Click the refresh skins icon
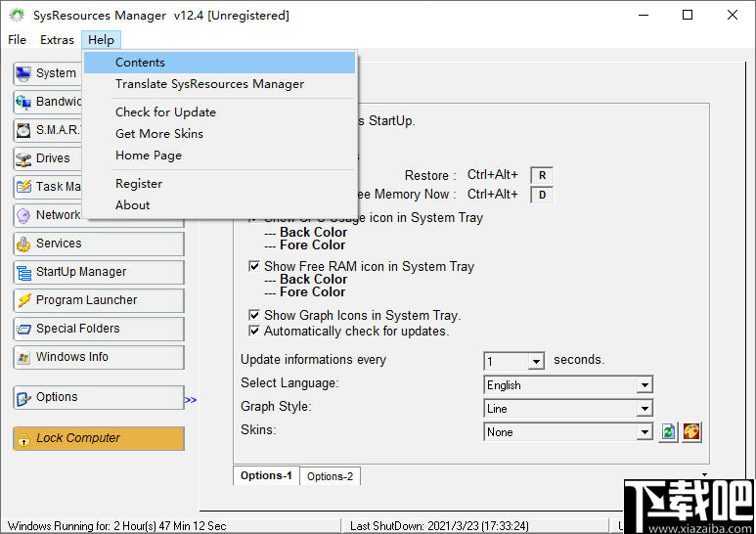This screenshot has width=756, height=534. (668, 432)
